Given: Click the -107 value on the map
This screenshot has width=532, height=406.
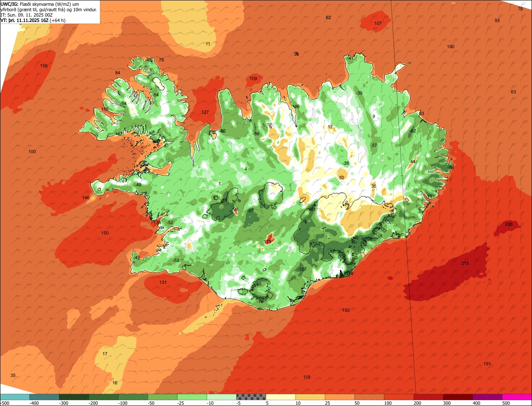Looking at the screenshot, I should (x=302, y=269).
